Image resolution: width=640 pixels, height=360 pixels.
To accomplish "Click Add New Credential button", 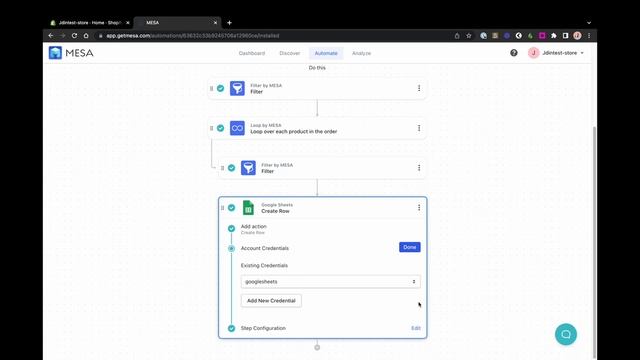I will click(x=271, y=301).
